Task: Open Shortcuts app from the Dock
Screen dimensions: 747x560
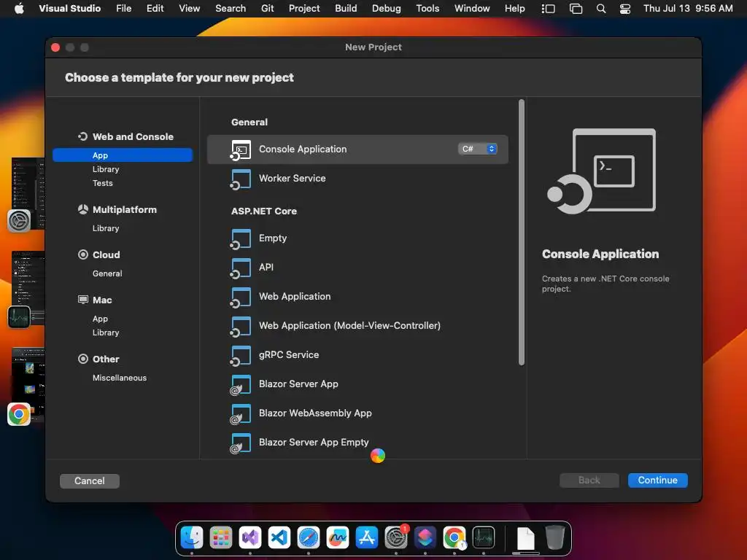Action: (425, 537)
